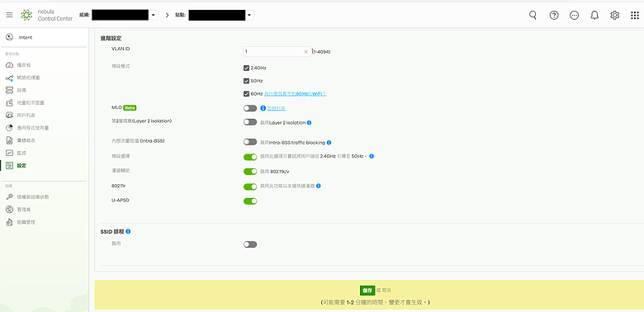Open 監控 monitor in sidebar
Viewport: 644px width, 312px height.
click(x=21, y=154)
